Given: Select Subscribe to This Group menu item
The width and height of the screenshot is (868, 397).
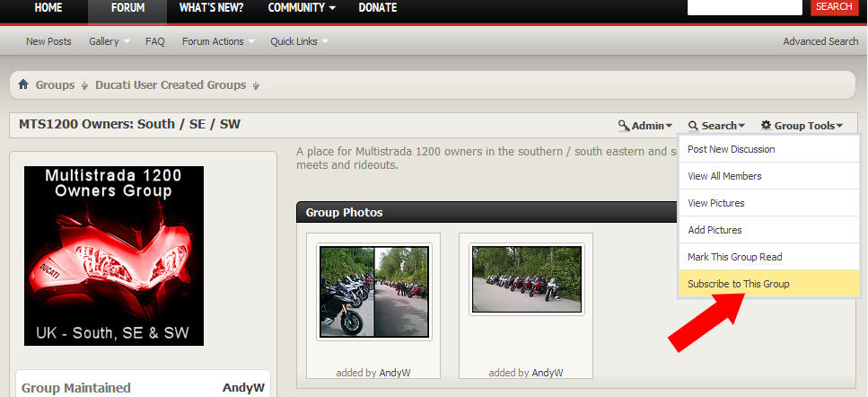Looking at the screenshot, I should pos(738,284).
